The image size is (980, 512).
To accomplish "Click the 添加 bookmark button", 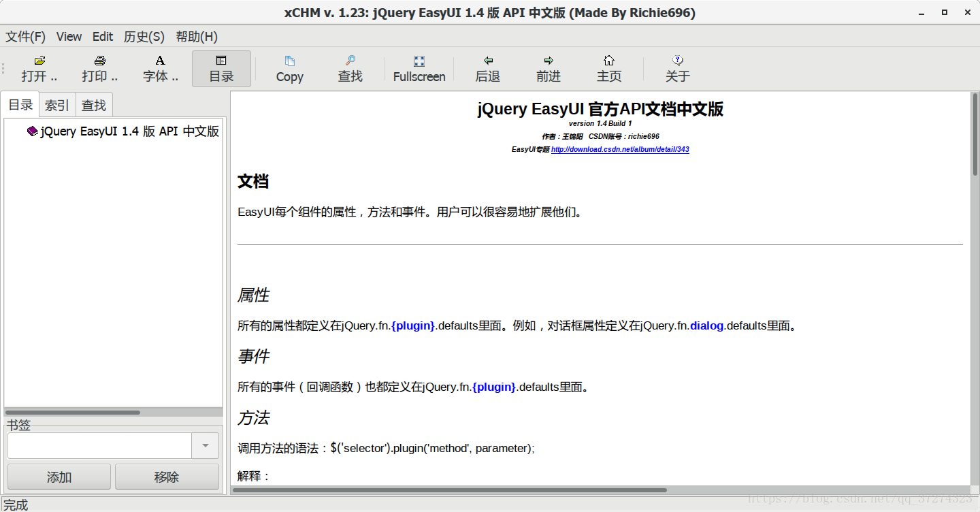I will [x=59, y=477].
